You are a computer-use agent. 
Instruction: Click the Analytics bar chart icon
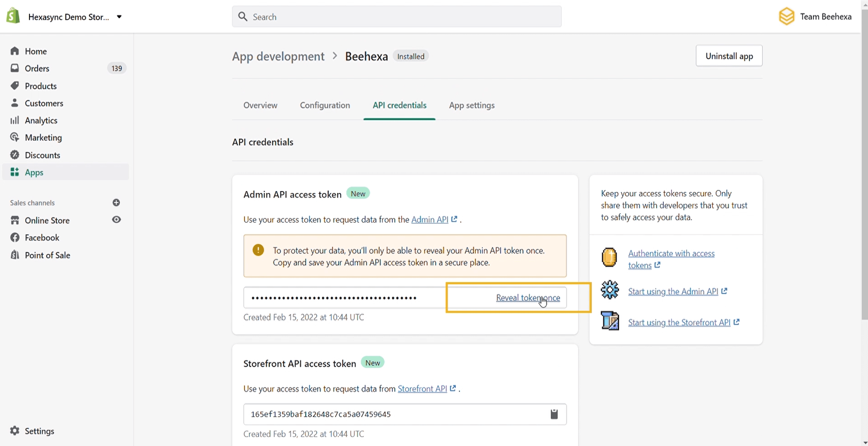point(15,120)
